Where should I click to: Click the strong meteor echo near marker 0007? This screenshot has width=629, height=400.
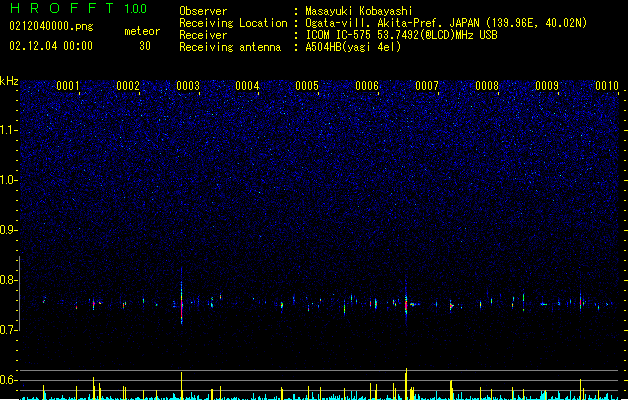click(406, 303)
